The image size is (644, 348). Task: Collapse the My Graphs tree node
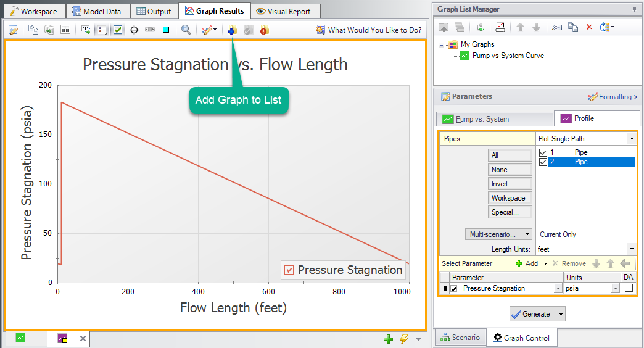pyautogui.click(x=442, y=44)
